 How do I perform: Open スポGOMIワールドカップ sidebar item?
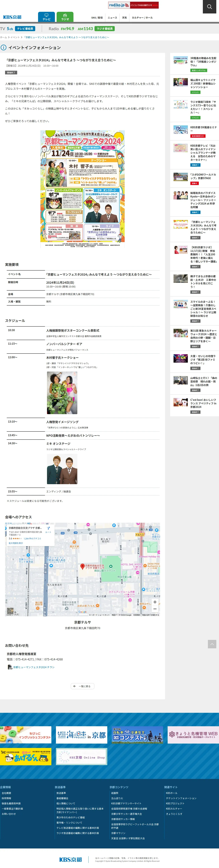(195, 179)
